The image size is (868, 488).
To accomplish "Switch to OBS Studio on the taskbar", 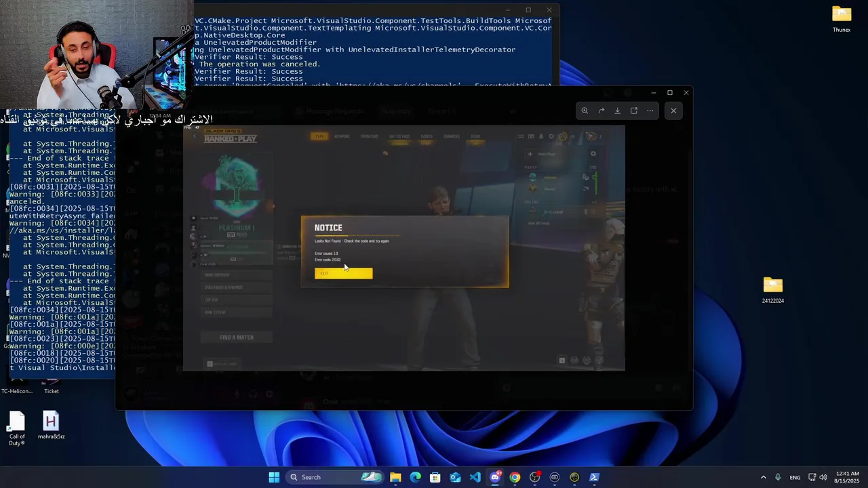I will click(534, 477).
